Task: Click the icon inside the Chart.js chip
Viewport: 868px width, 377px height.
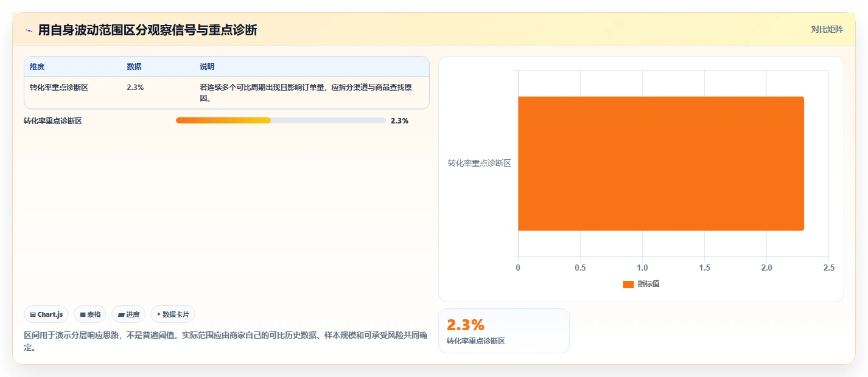Action: coord(33,315)
